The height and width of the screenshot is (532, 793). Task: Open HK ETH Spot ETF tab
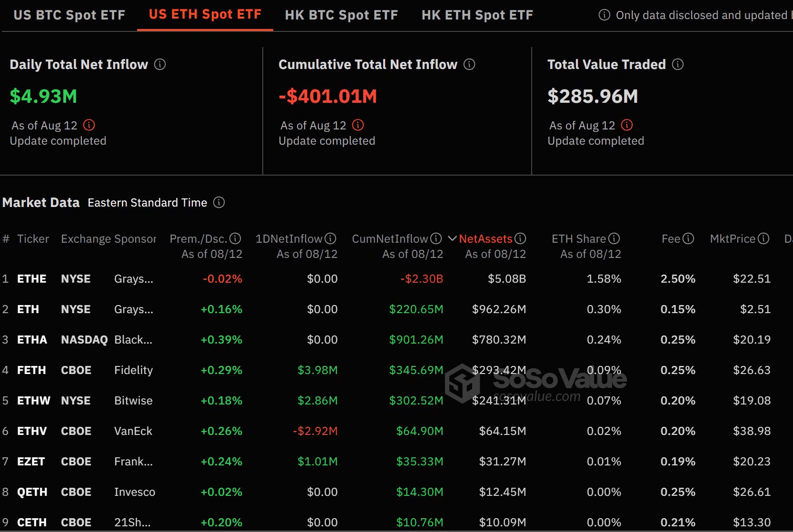[477, 15]
